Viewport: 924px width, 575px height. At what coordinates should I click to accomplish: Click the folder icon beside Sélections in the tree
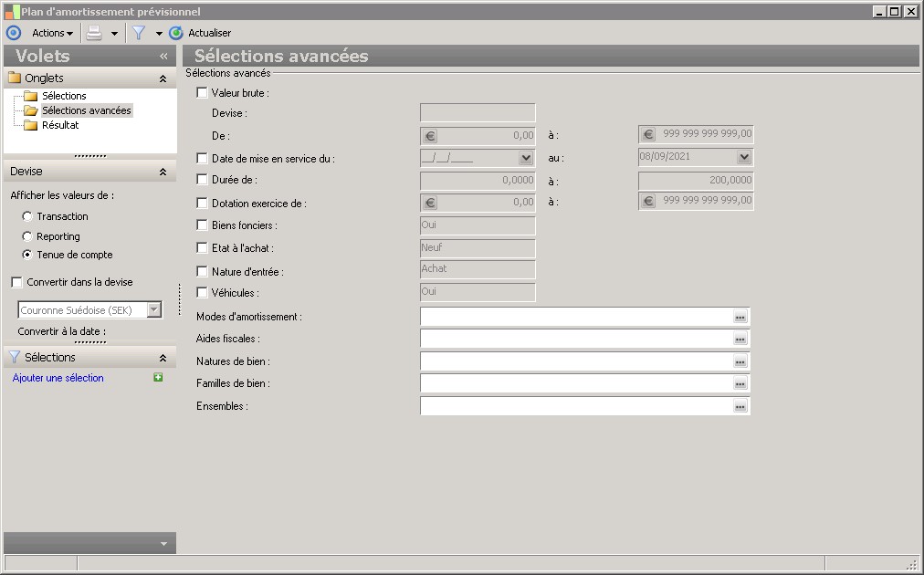pos(31,96)
